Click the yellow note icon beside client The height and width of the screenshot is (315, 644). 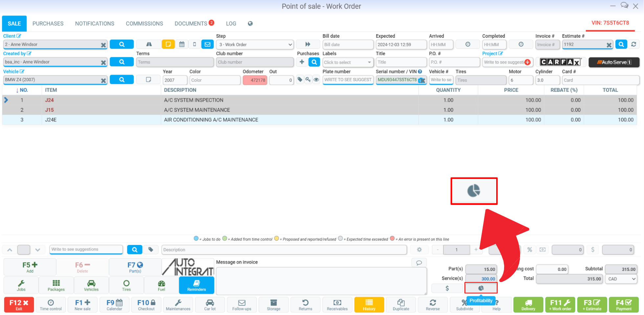point(168,44)
